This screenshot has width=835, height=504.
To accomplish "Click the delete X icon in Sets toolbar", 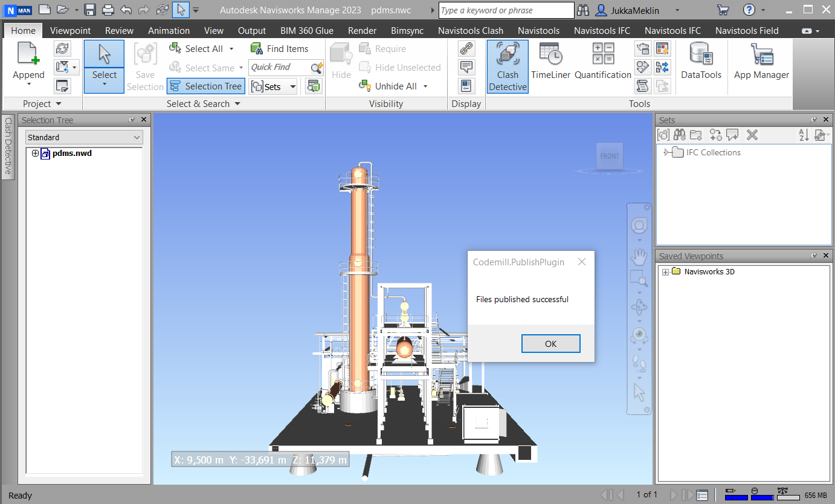I will pos(752,135).
